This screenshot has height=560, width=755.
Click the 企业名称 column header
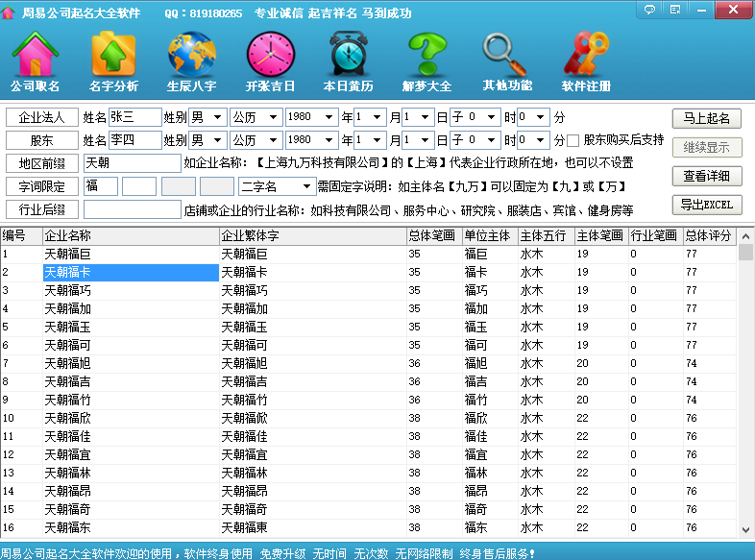pos(130,235)
